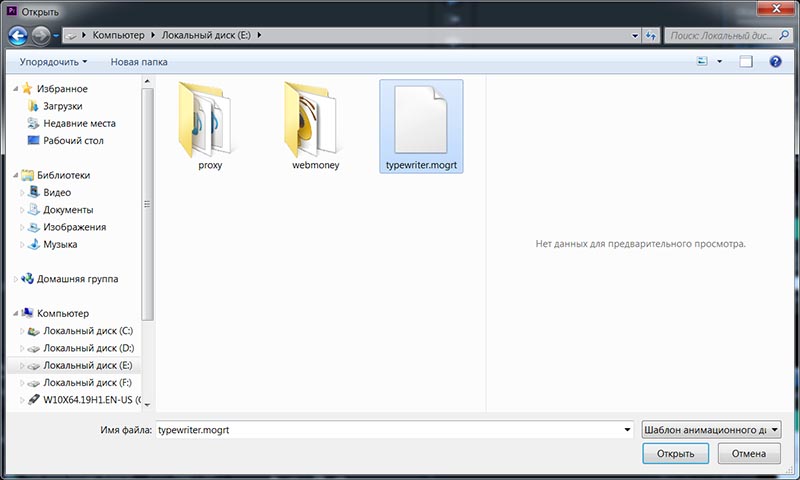Click sidebar scrollbar down arrow

pos(147,405)
